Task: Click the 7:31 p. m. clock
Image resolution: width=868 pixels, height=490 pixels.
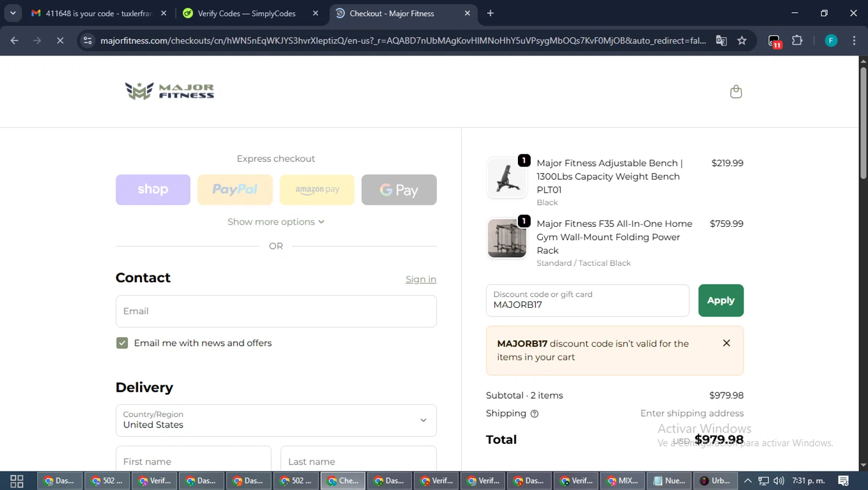Action: [x=808, y=481]
